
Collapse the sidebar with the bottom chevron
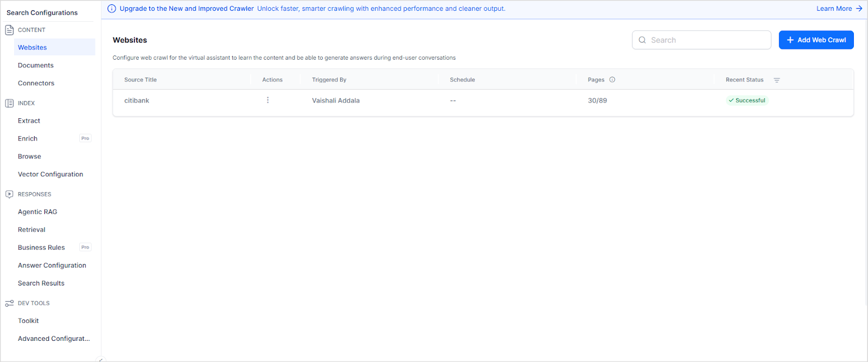click(100, 359)
